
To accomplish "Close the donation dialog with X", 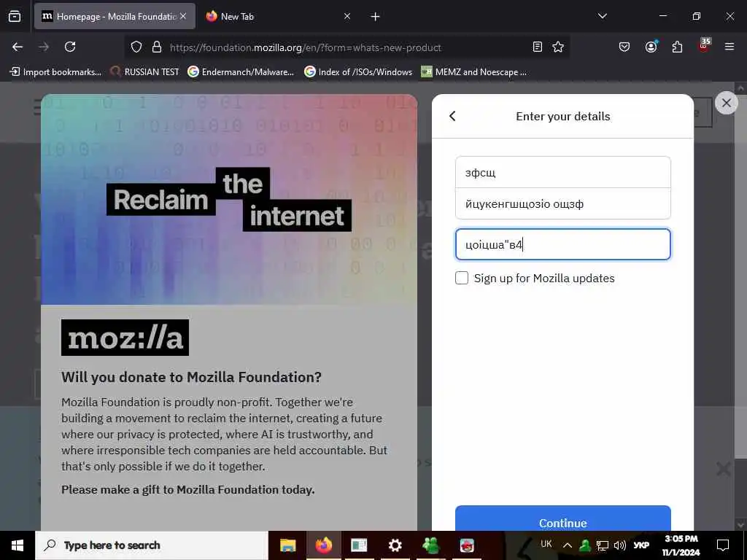I will [x=727, y=103].
